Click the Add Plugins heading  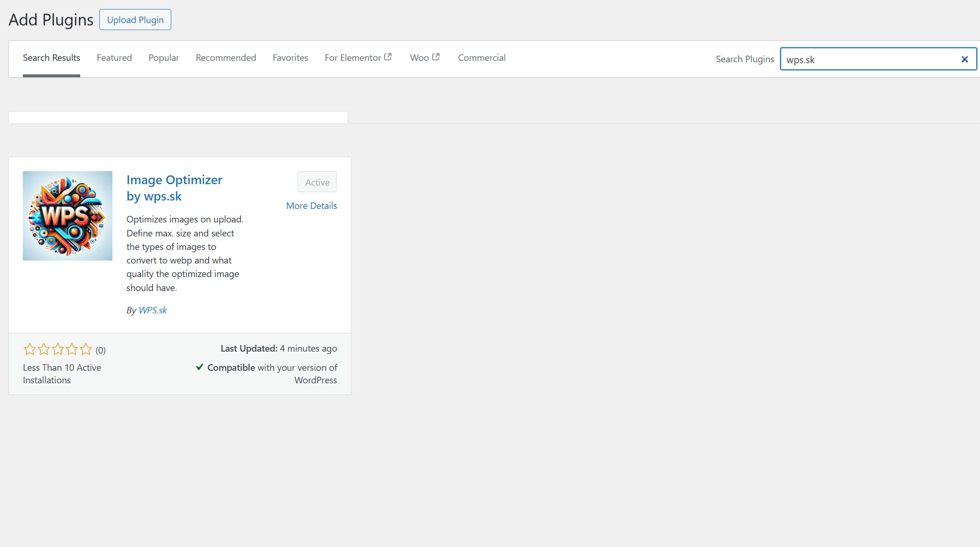pos(51,20)
